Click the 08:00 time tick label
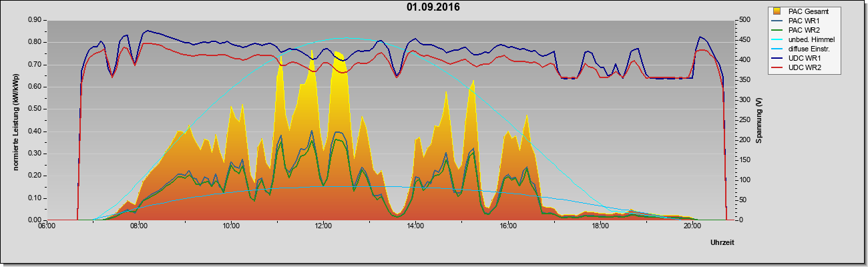The image size is (868, 267). pyautogui.click(x=138, y=227)
